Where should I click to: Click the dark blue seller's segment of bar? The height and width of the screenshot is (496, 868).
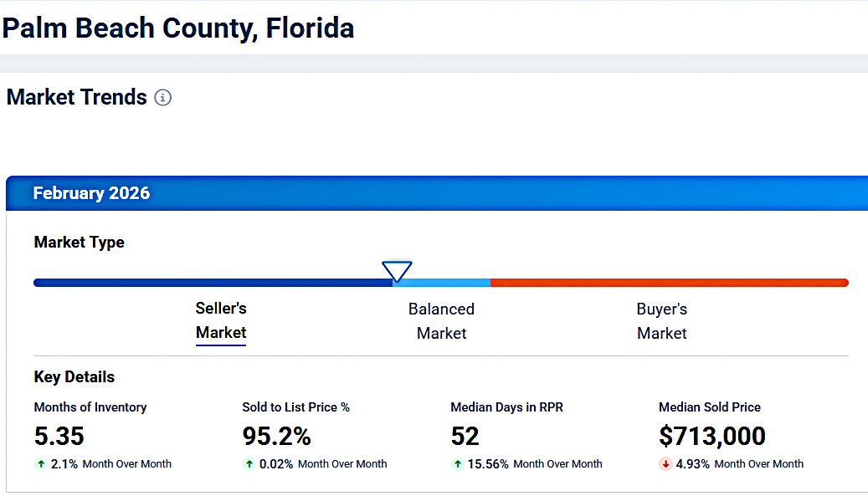[209, 283]
